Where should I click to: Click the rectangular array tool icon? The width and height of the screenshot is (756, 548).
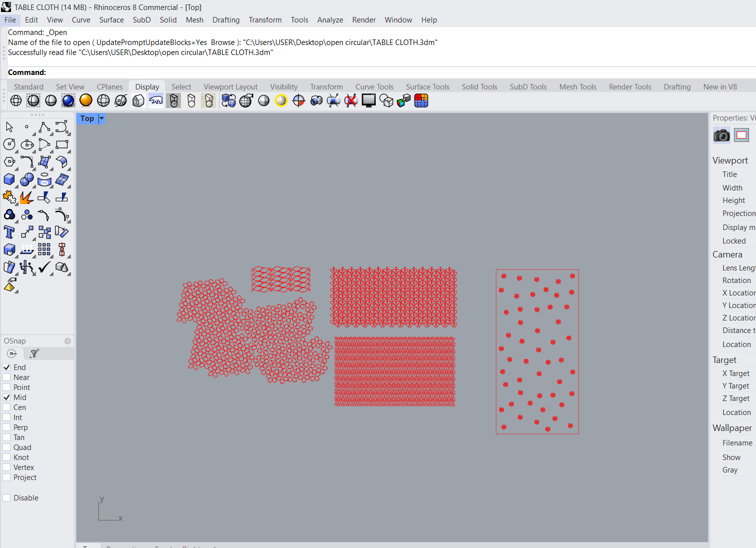[x=44, y=249]
